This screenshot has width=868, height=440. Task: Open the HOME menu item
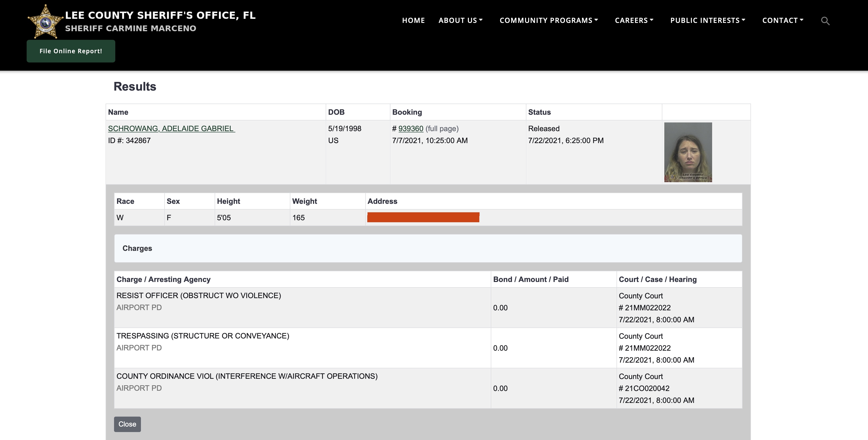pyautogui.click(x=413, y=20)
